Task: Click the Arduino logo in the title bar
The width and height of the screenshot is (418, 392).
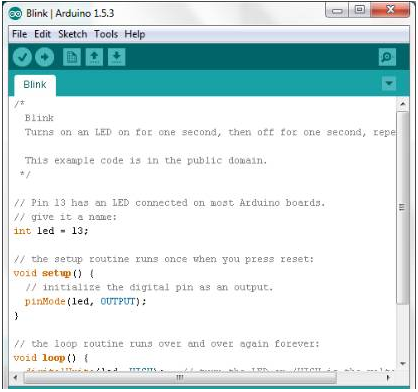Action: tap(15, 13)
